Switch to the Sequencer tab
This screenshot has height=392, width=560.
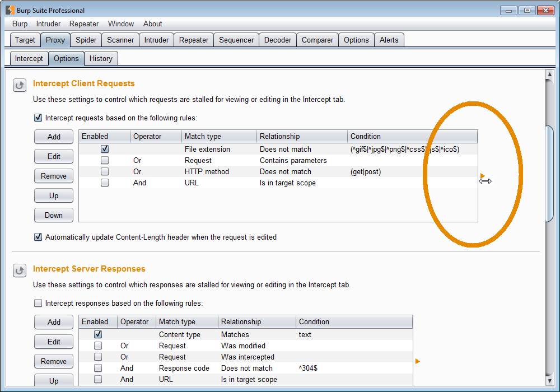point(236,40)
